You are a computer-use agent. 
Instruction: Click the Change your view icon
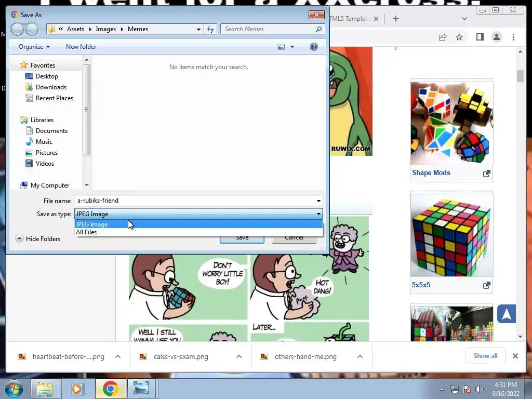pos(281,46)
